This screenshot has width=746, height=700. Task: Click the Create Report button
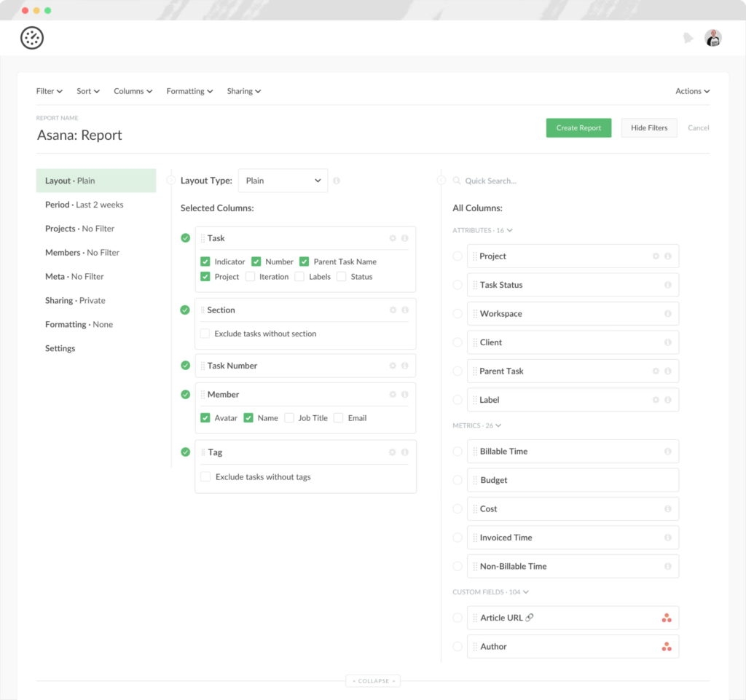578,128
